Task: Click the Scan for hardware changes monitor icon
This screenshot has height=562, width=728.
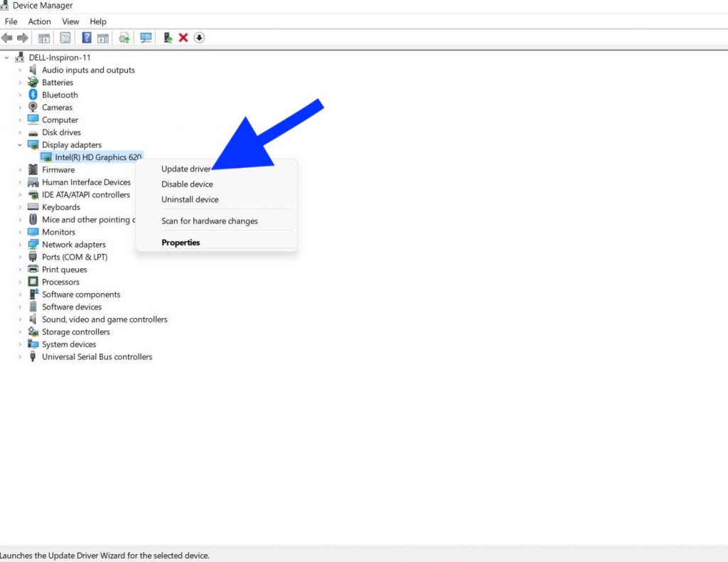Action: point(146,38)
